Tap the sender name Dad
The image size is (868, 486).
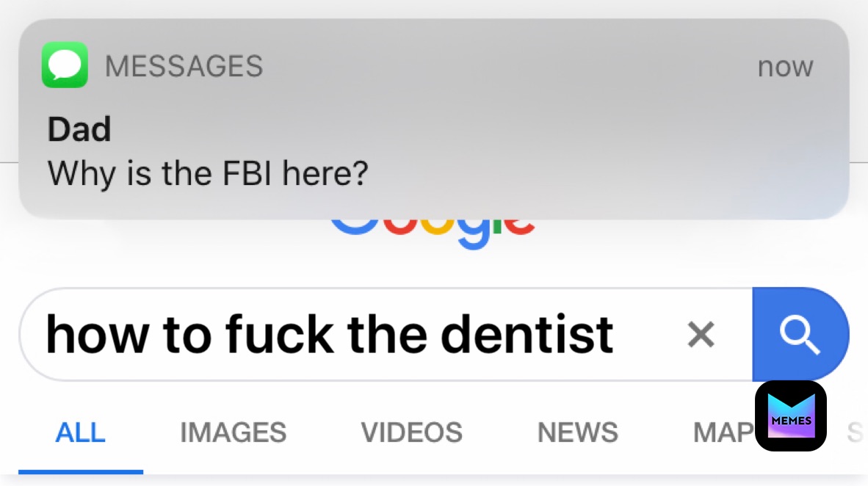(79, 130)
